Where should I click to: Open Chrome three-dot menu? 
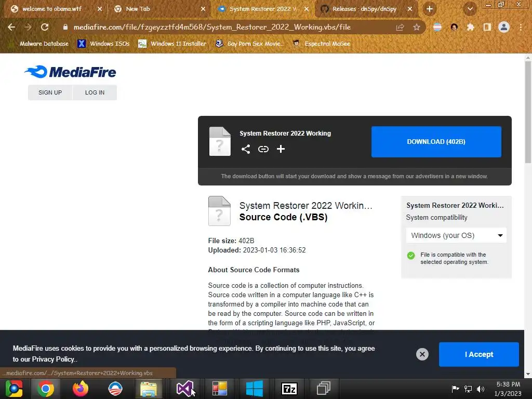(521, 27)
